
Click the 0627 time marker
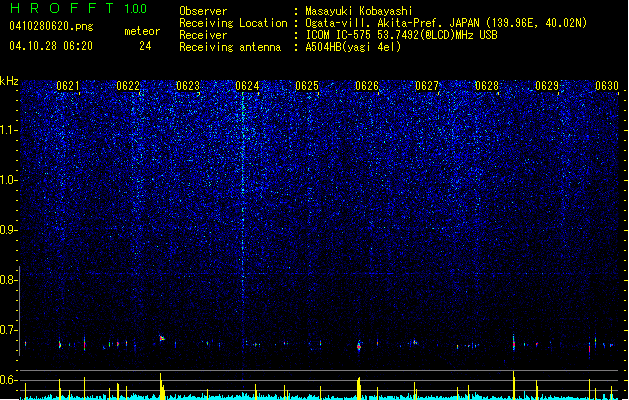(427, 86)
